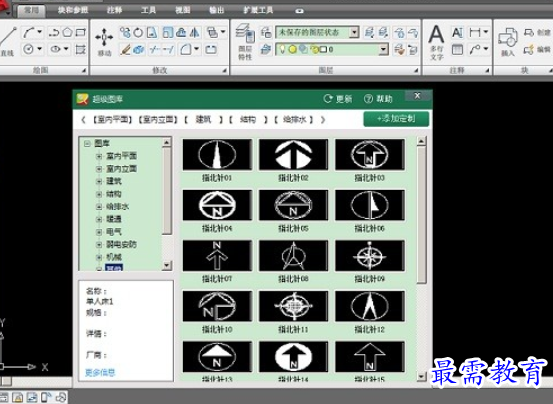Screen dimensions: 553x404
Task: Select the 【给排水】 category tab
Action: pos(294,120)
